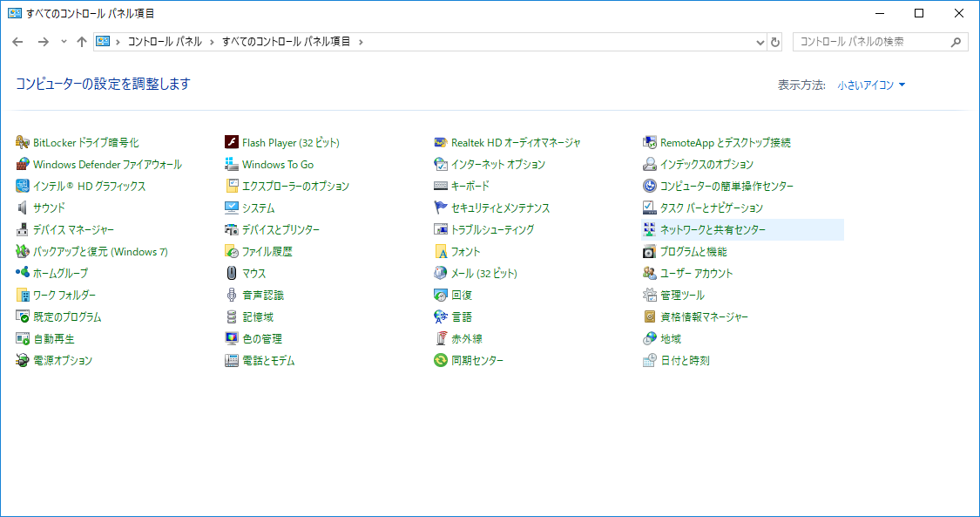Viewport: 980px width, 517px height.
Task: Open the インデックスのオプション link
Action: point(706,165)
